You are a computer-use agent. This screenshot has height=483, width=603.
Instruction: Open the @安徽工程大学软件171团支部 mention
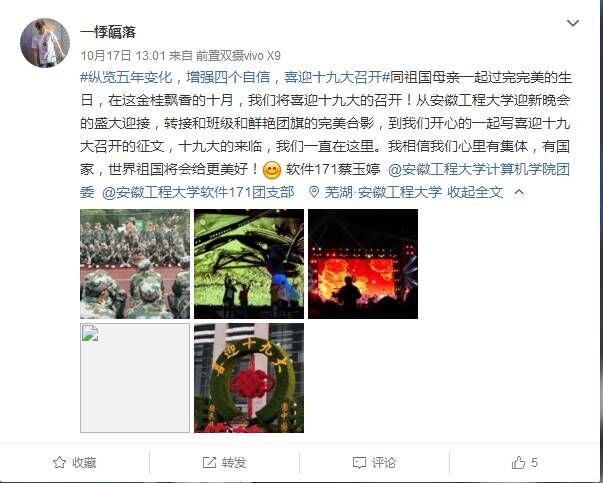tap(198, 192)
